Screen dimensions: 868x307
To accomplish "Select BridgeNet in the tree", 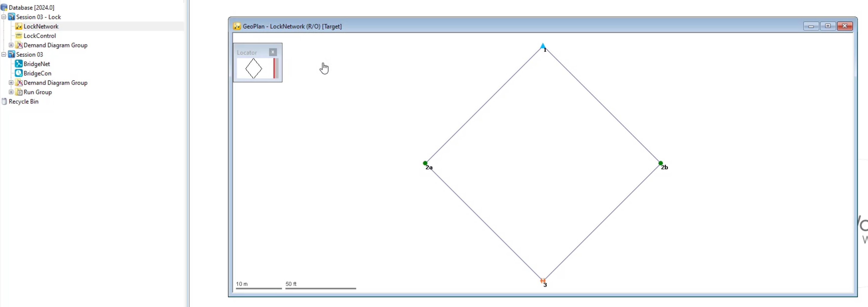I will point(36,64).
